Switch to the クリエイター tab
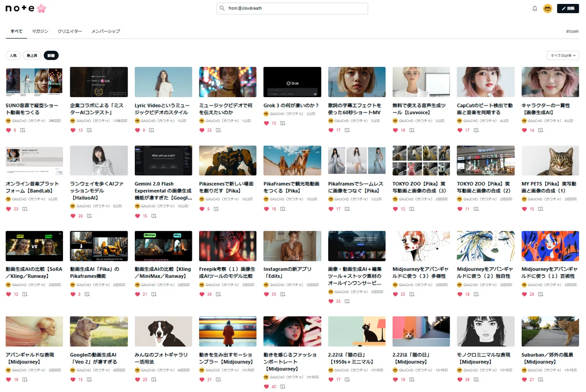Image resolution: width=586 pixels, height=392 pixels. [x=70, y=31]
